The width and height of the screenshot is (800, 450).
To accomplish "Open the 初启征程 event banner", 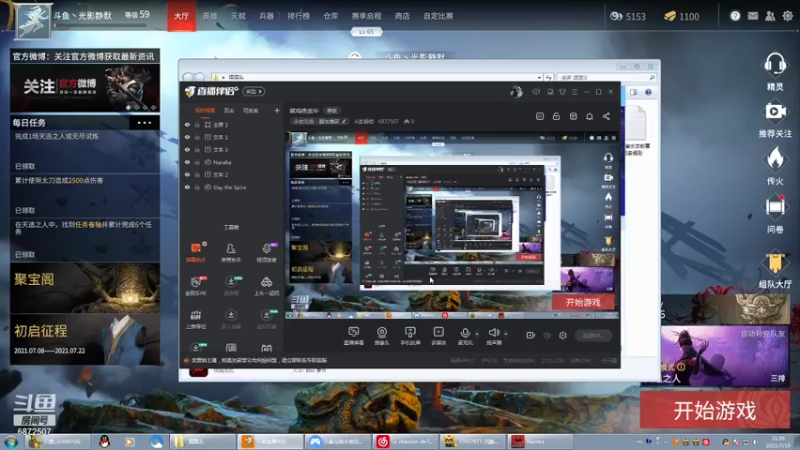I will click(85, 339).
